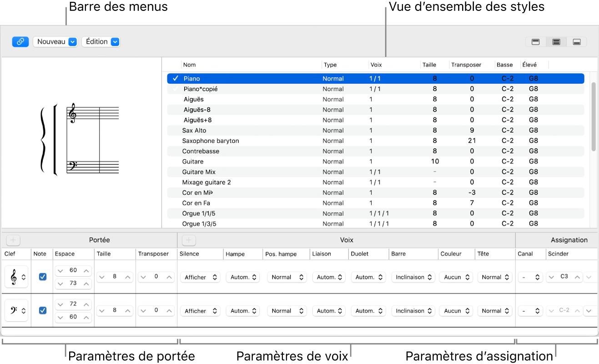This screenshot has width=599, height=364.
Task: Change the bass clef in second staff
Action: click(16, 311)
